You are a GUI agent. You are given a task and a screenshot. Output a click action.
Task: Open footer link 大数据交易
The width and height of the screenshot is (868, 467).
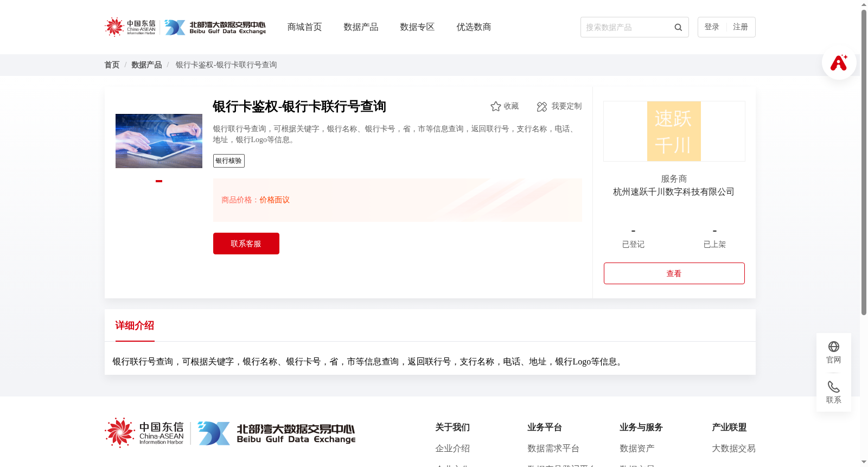pos(733,449)
